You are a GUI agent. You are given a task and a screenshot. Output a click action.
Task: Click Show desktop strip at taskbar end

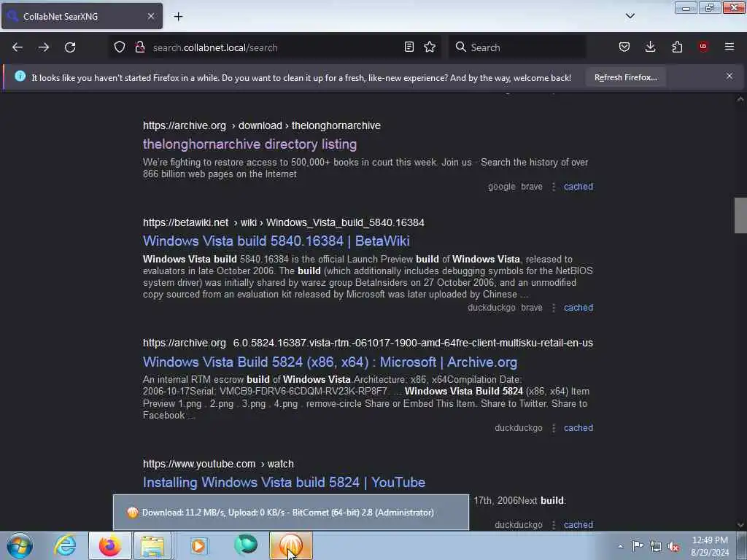click(742, 545)
